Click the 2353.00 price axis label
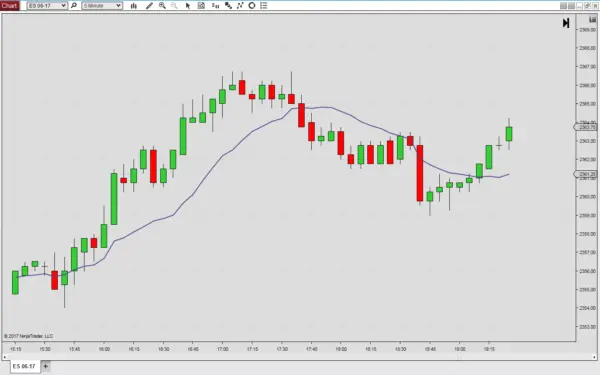The width and height of the screenshot is (600, 375). (588, 327)
